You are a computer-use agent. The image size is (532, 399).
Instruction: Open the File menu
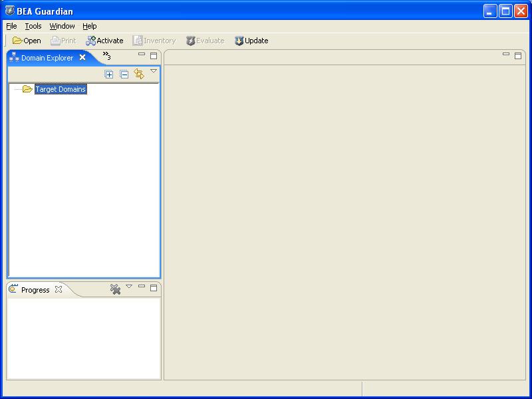coord(11,26)
